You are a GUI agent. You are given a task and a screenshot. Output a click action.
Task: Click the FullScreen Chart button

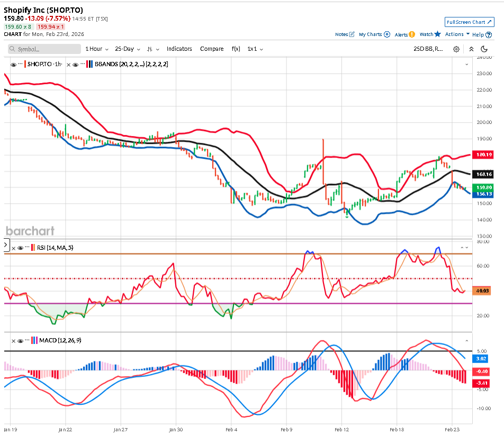(469, 22)
